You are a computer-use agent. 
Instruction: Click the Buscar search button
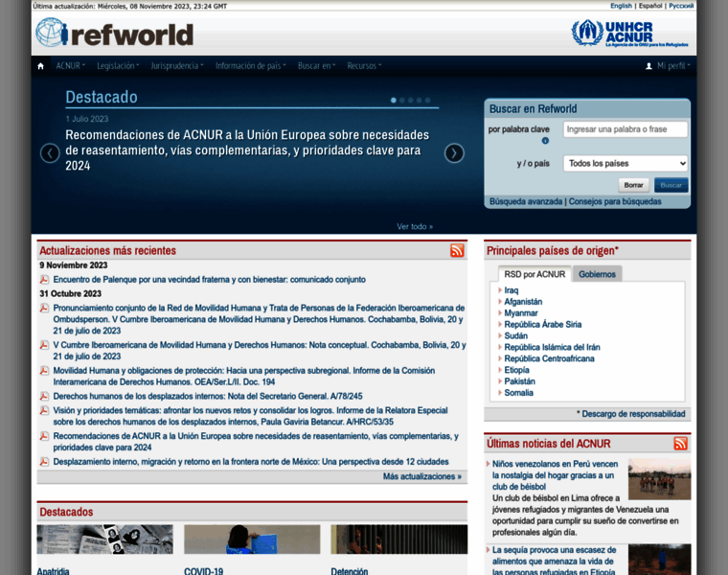(x=671, y=185)
